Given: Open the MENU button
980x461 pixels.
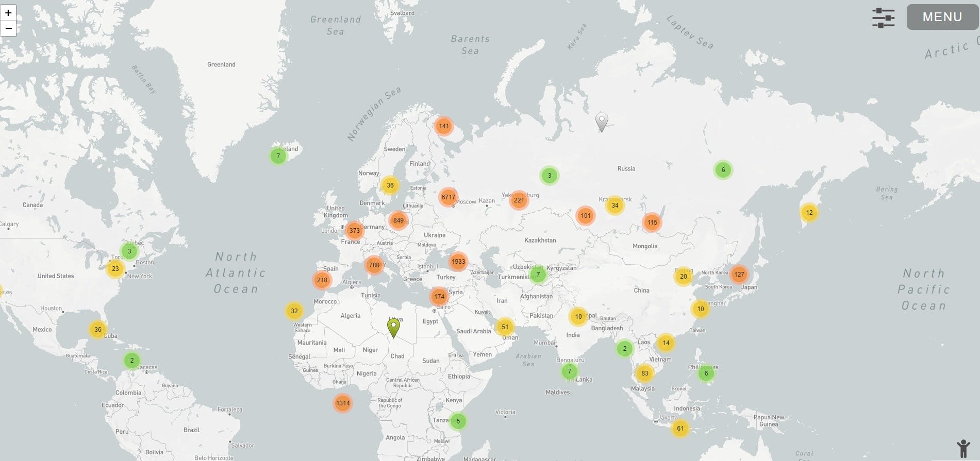Looking at the screenshot, I should pyautogui.click(x=942, y=17).
